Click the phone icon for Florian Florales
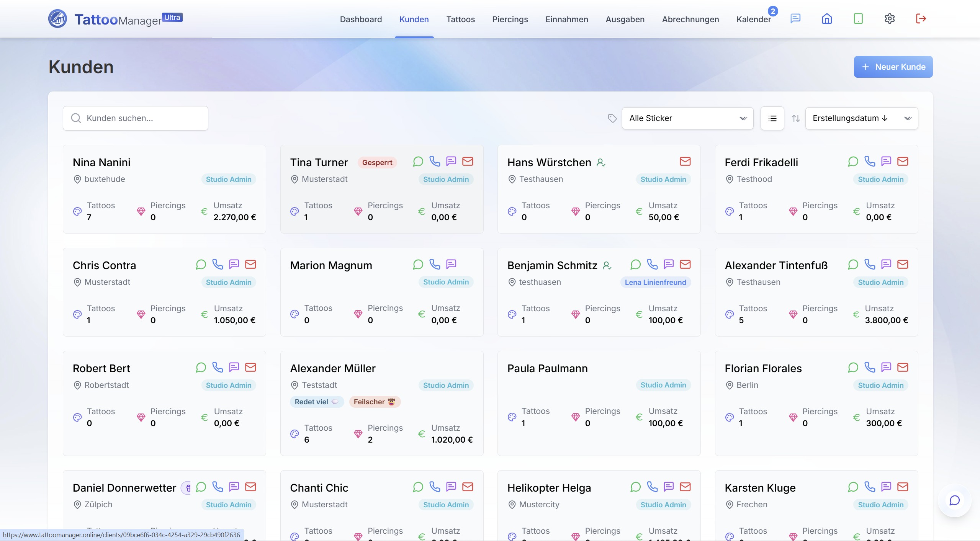 pyautogui.click(x=870, y=367)
